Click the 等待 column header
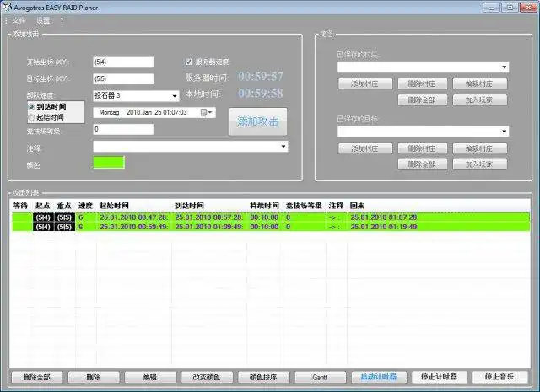This screenshot has width=540, height=392. pos(20,206)
